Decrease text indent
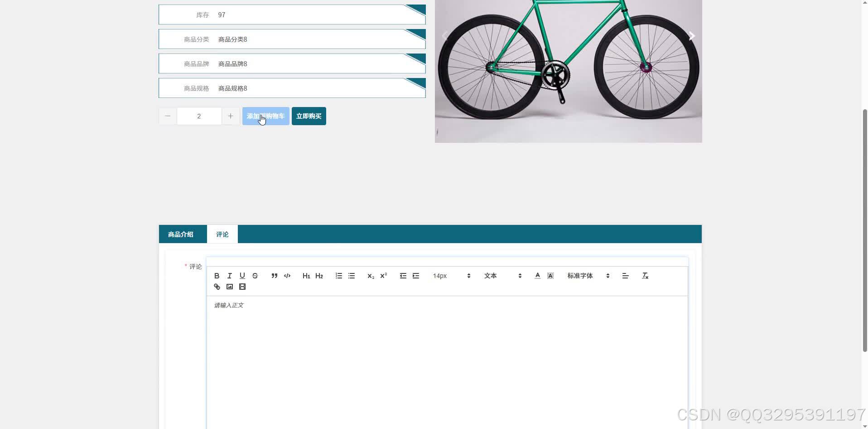 (x=403, y=276)
